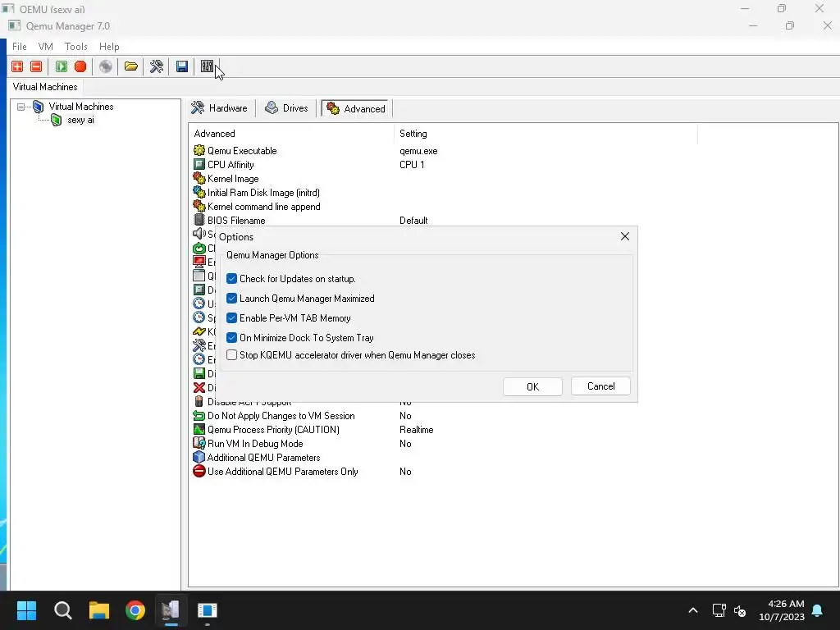The height and width of the screenshot is (630, 840).
Task: Click the sliders options toolbar icon
Action: [207, 66]
